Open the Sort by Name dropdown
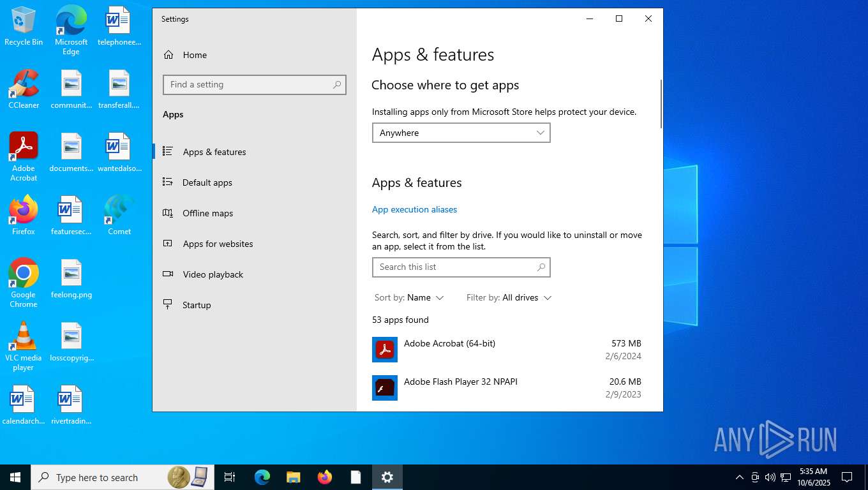Screen dimensions: 868x490 point(409,297)
